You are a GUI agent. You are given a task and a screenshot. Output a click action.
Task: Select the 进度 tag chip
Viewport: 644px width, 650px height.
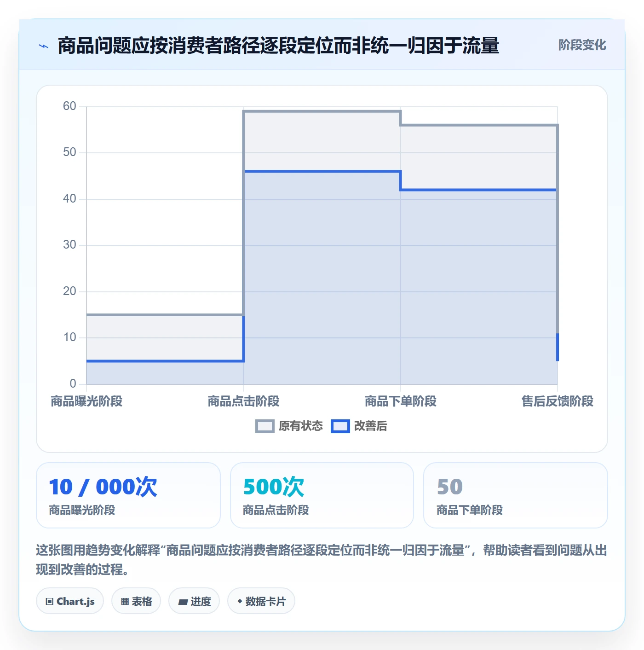[194, 601]
